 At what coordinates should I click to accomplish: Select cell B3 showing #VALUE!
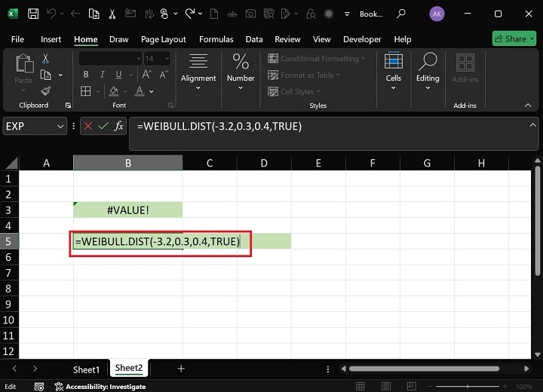coord(128,210)
